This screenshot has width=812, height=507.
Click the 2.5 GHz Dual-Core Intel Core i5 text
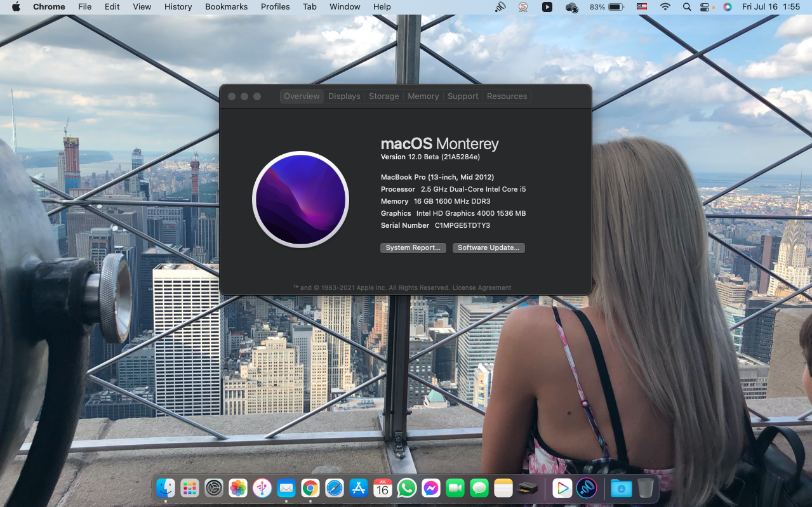(474, 189)
